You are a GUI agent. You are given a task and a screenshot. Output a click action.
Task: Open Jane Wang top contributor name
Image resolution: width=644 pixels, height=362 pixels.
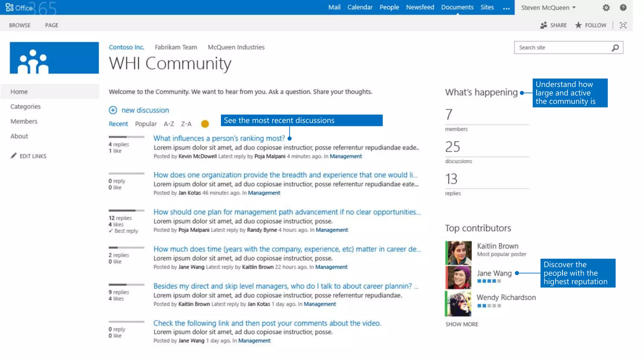point(494,273)
